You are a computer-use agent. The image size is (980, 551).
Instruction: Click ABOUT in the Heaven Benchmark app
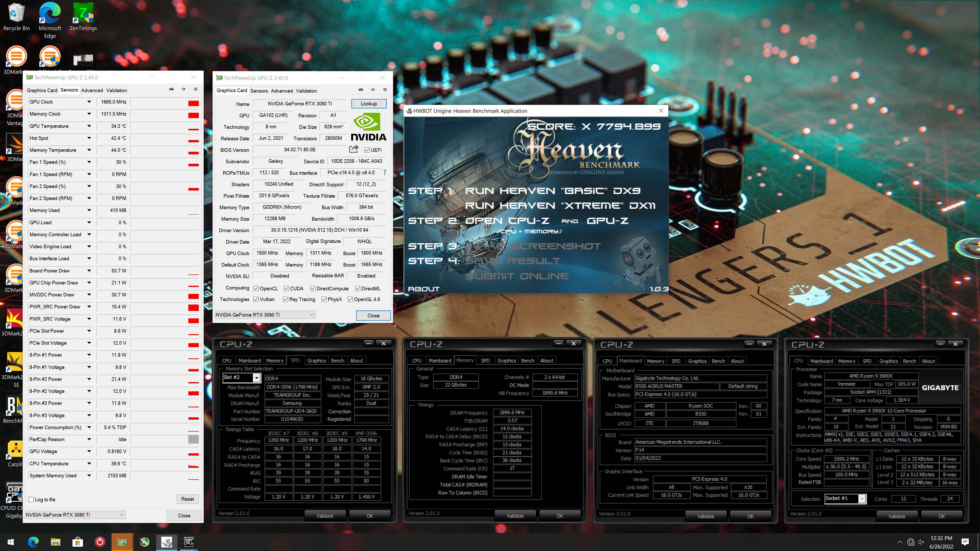coord(424,289)
